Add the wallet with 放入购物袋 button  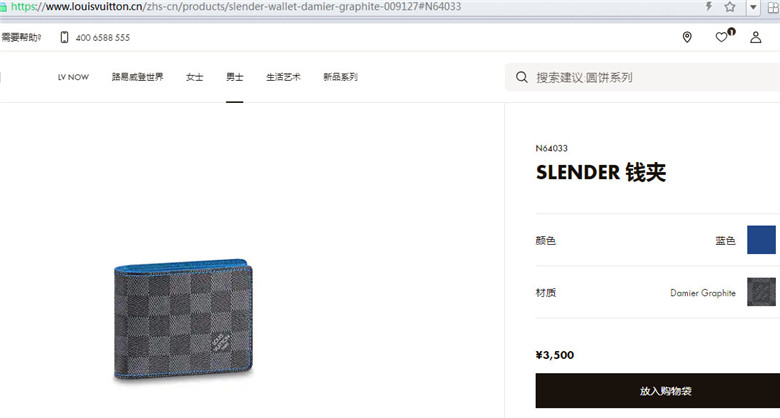658,391
